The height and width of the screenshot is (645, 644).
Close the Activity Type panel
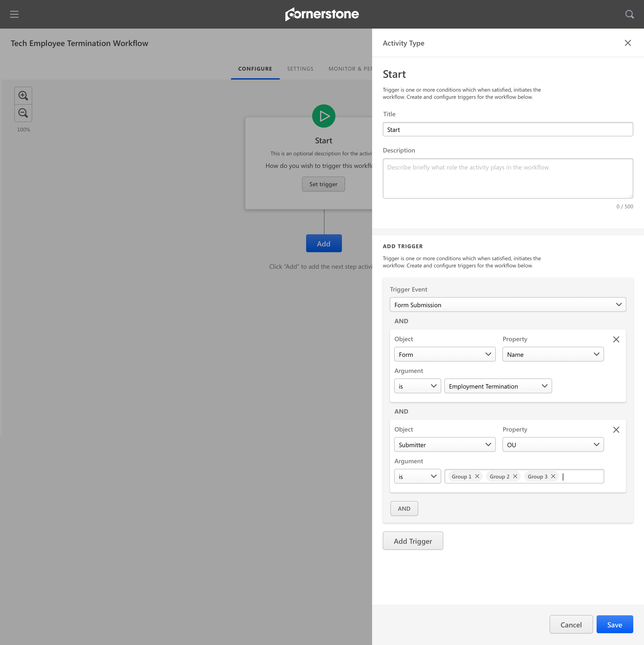tap(627, 43)
